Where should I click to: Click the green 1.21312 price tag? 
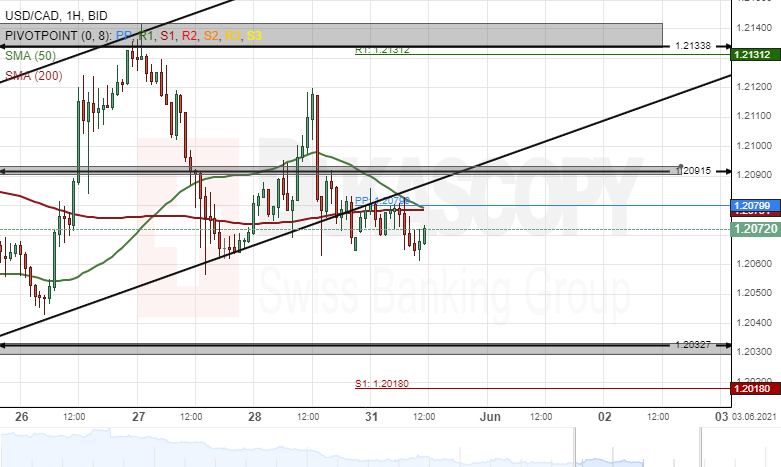751,54
